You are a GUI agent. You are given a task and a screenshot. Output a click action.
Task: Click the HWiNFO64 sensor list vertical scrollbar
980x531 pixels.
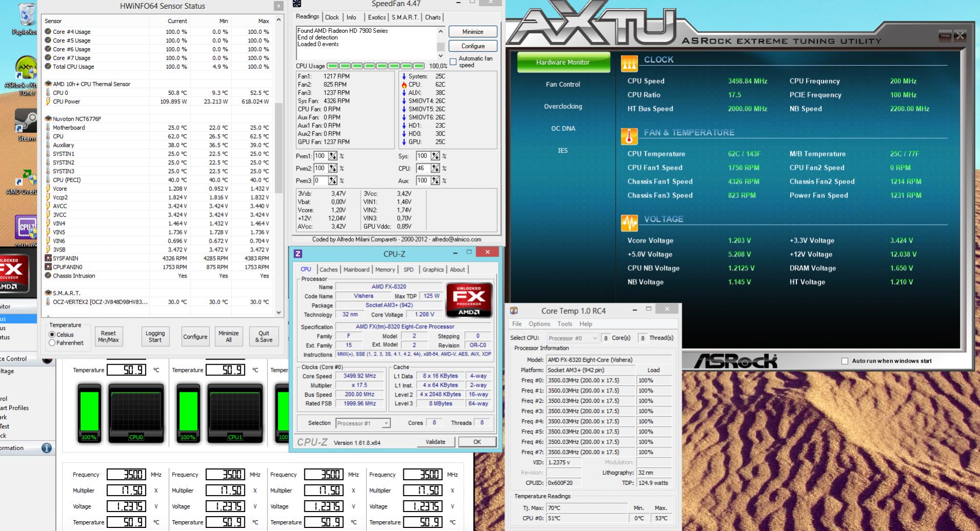point(279,166)
